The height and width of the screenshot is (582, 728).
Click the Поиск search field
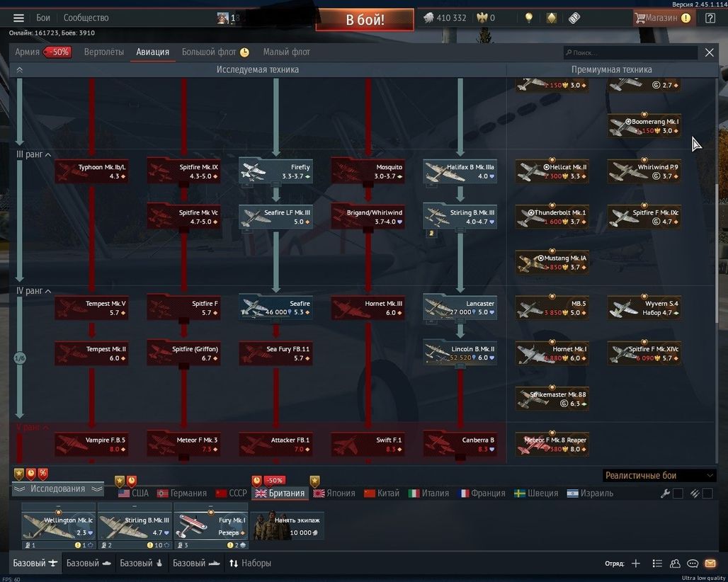click(x=630, y=52)
